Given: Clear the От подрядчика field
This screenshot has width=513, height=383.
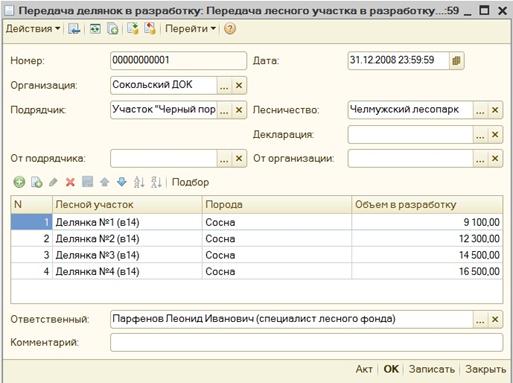Looking at the screenshot, I should click(239, 159).
